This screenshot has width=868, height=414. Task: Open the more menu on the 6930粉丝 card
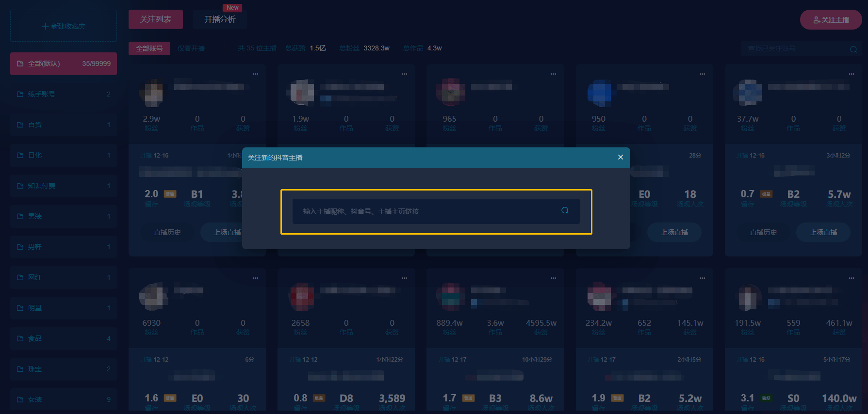click(255, 278)
